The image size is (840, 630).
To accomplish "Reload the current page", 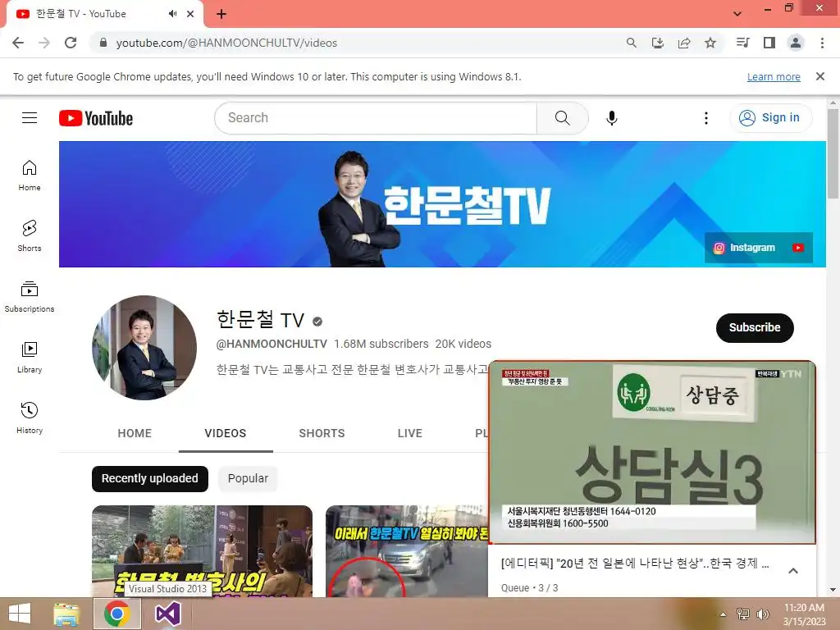I will 71,43.
